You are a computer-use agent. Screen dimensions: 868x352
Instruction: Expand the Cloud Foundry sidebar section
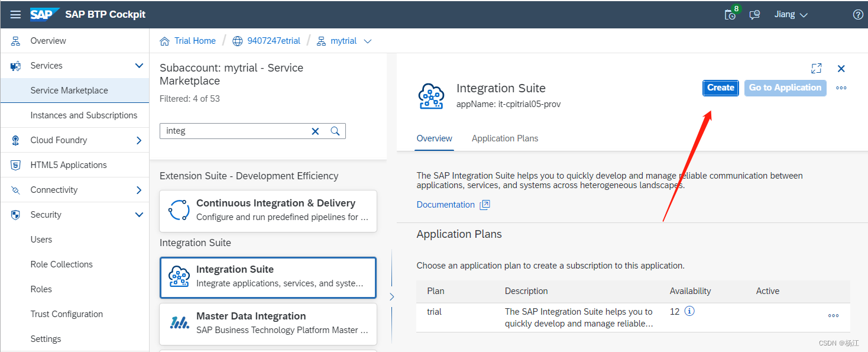tap(140, 140)
